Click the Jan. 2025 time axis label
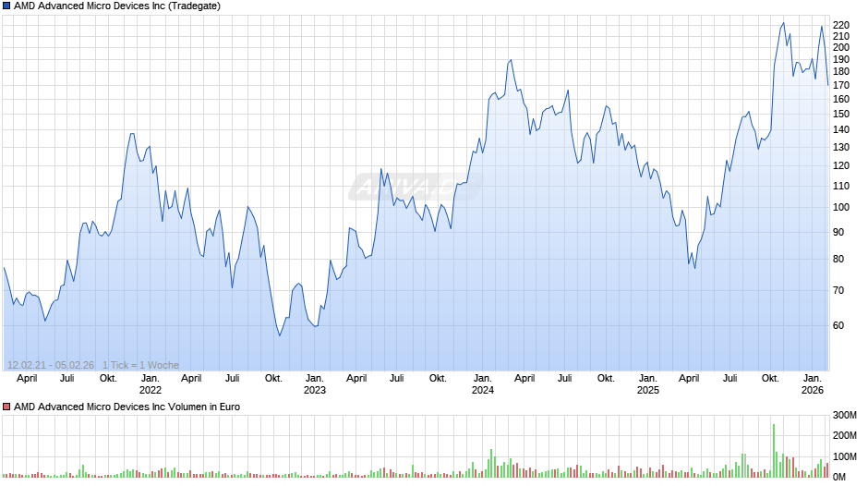 [x=647, y=384]
